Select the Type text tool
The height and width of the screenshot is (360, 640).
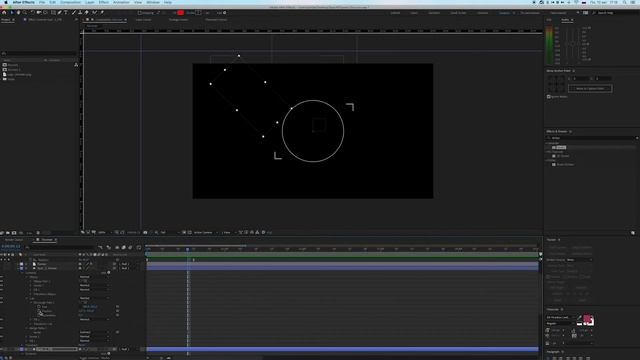click(66, 13)
